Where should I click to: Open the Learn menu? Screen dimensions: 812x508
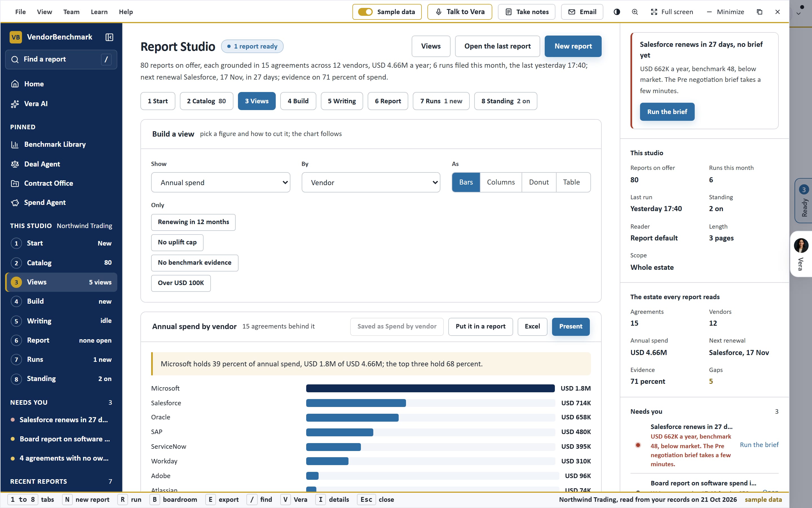point(99,12)
